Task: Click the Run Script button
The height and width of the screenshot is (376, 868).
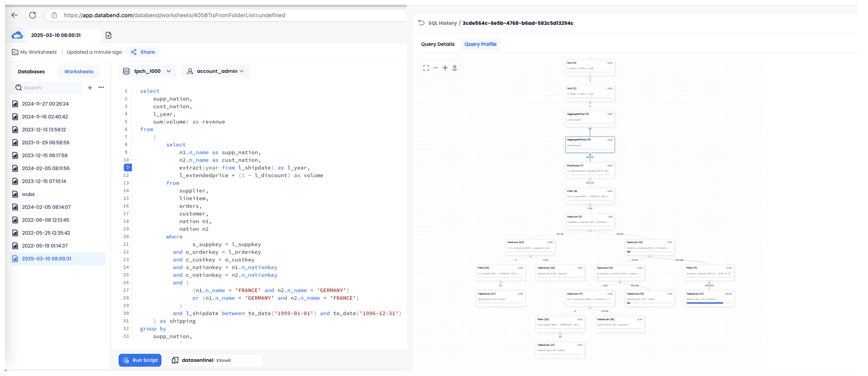Action: [x=140, y=360]
